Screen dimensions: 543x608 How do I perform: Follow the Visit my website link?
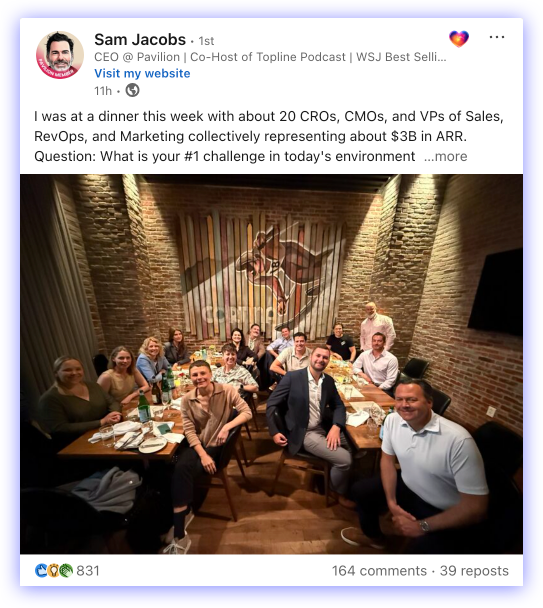[x=142, y=73]
